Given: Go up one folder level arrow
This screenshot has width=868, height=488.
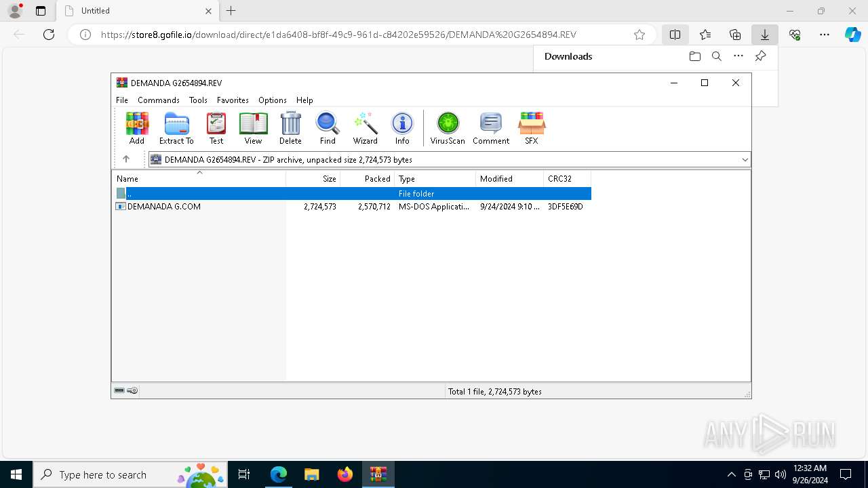Looking at the screenshot, I should [125, 159].
